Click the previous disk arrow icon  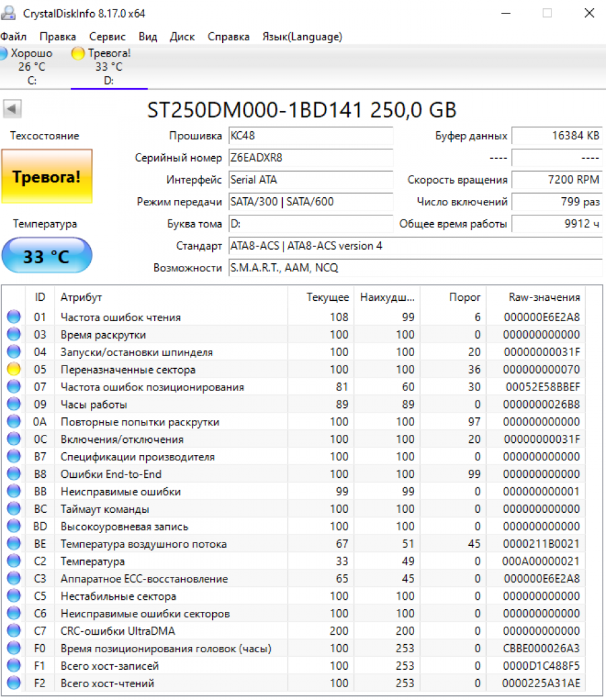coord(12,108)
